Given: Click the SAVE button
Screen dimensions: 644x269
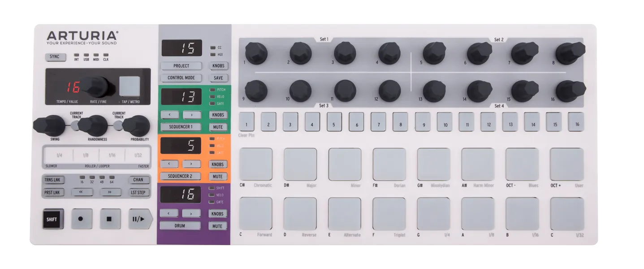Looking at the screenshot, I should [218, 78].
